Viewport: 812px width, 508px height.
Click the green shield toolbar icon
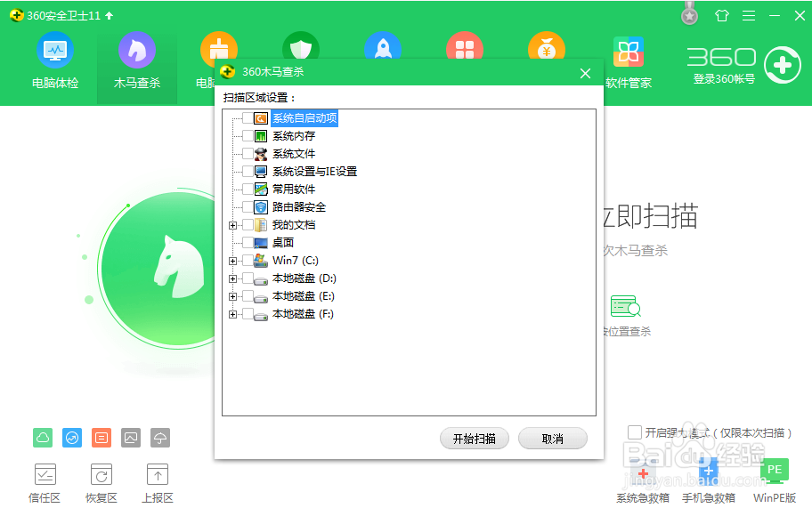coord(301,45)
